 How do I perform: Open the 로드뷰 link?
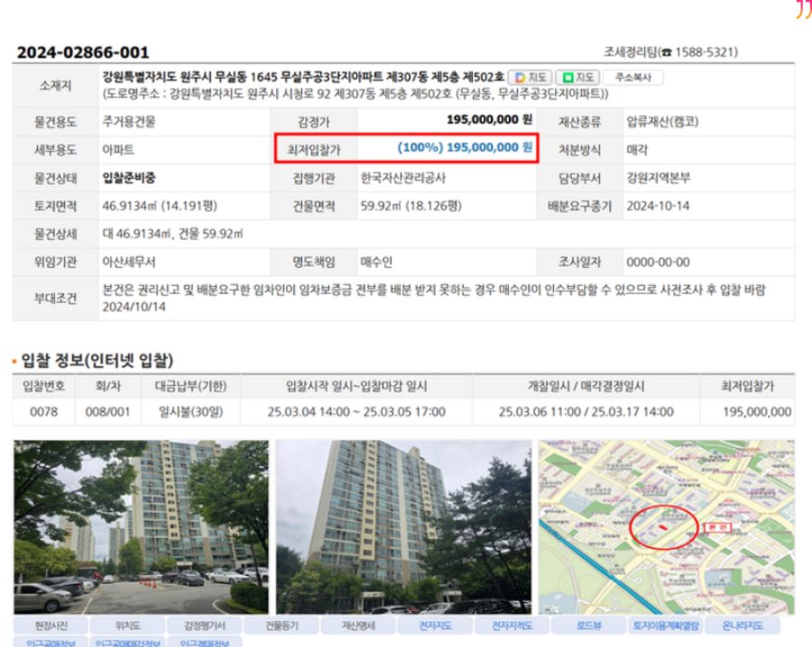[x=588, y=625]
